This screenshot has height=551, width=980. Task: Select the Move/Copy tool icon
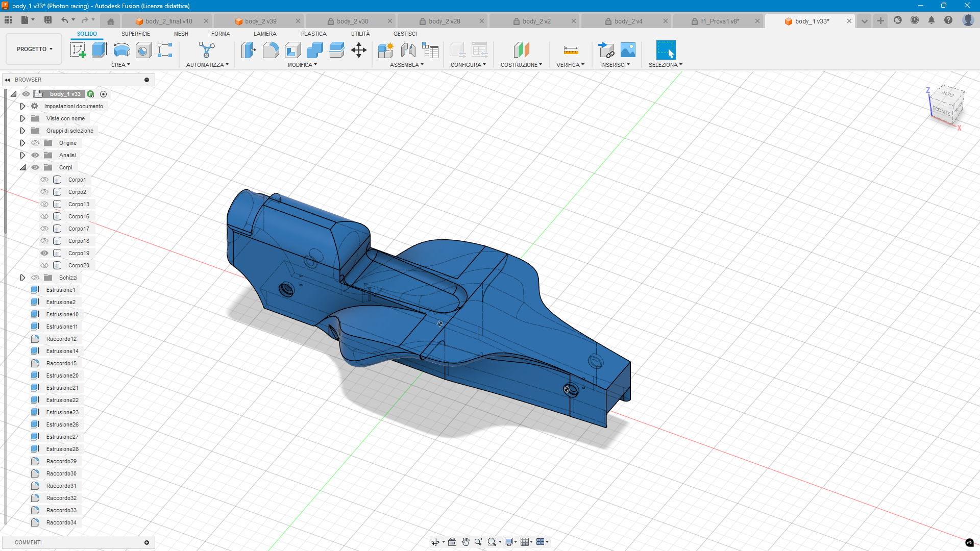click(359, 50)
